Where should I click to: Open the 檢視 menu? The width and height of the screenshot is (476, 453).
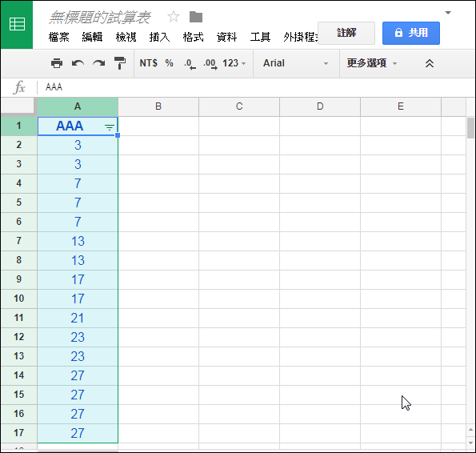pyautogui.click(x=126, y=37)
